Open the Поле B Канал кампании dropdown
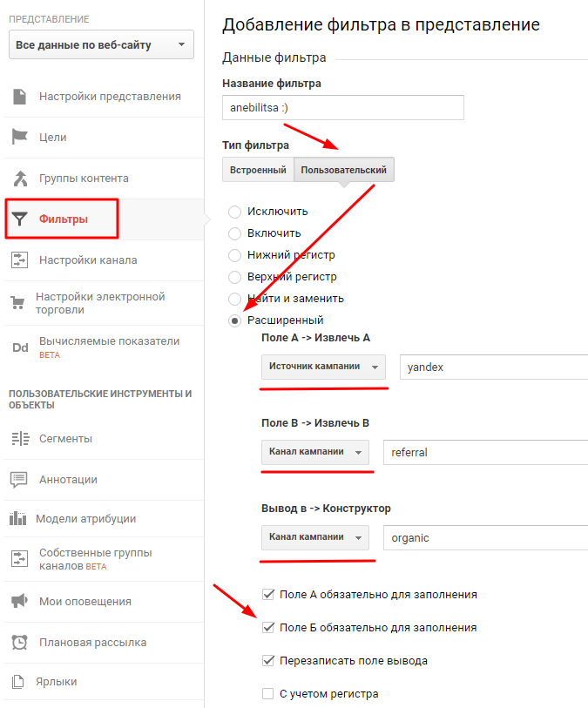Image resolution: width=588 pixels, height=708 pixels. click(x=315, y=453)
